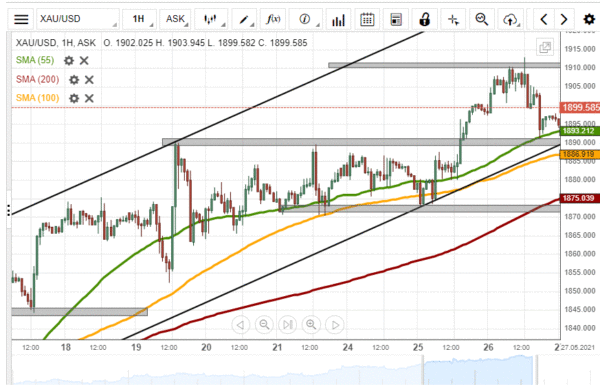Detach chart with the popout window icon
Screen dimensions: 600x389
point(545,47)
